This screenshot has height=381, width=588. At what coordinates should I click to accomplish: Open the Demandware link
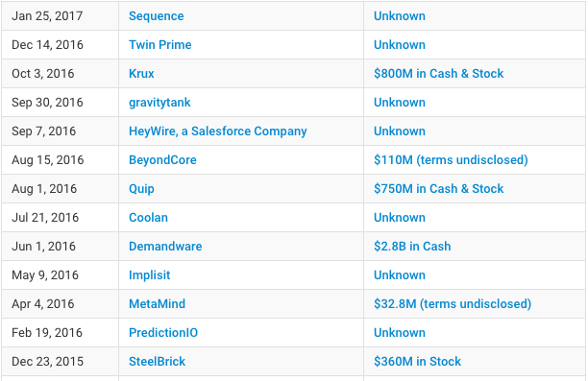[165, 246]
